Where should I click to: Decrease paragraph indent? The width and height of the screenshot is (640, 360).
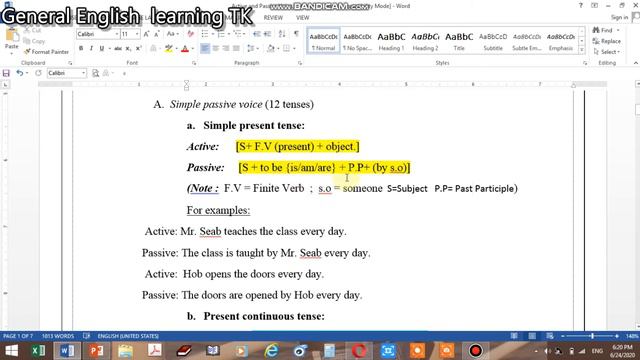click(x=257, y=34)
